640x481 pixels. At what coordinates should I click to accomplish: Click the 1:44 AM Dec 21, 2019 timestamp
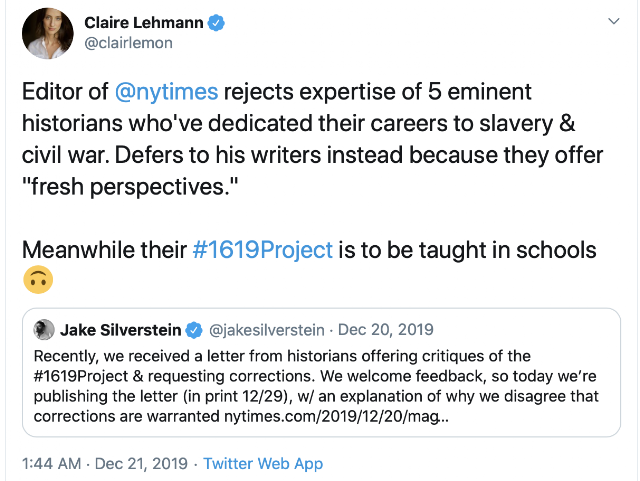click(x=105, y=463)
